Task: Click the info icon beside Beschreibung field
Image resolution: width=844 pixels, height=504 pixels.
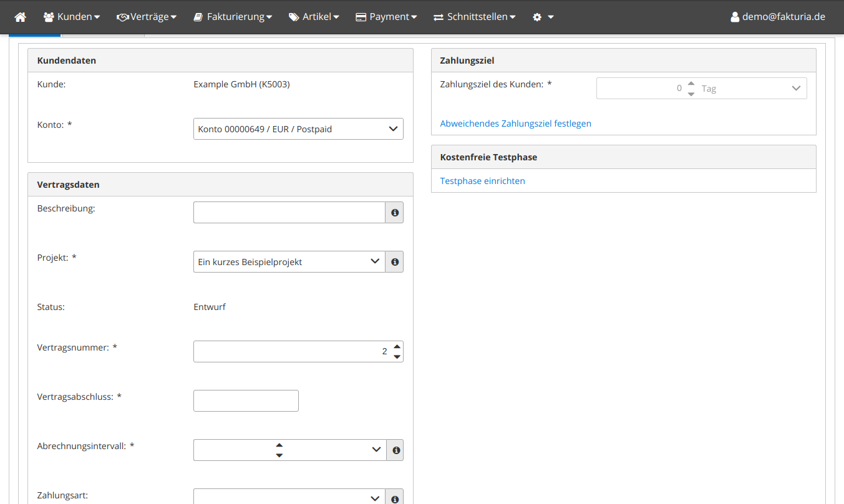Action: click(394, 213)
